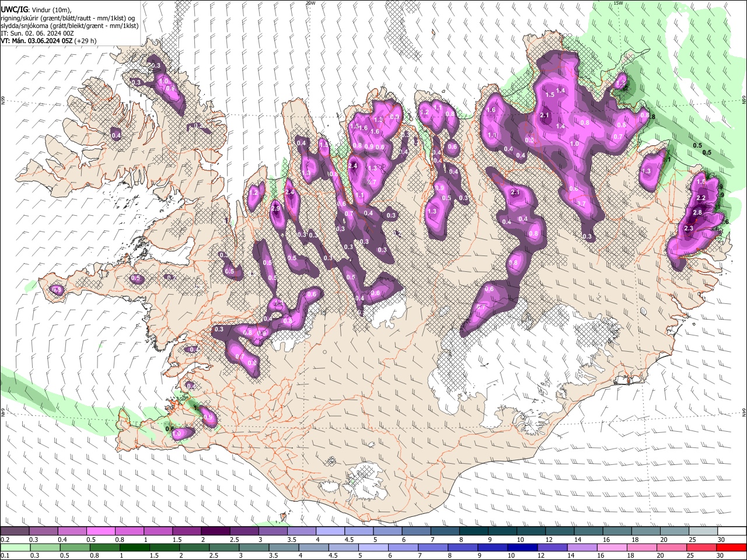747x560 pixels.
Task: Click the '0.1' label in the rain legend
Action: pos(4,555)
